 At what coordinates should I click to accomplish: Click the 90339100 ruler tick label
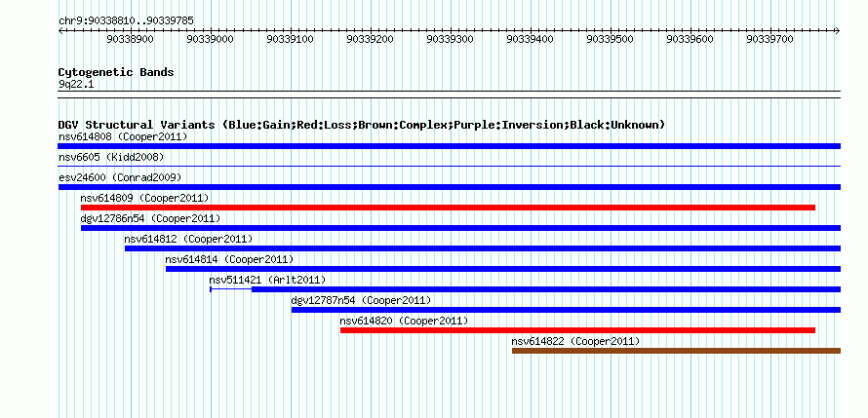coord(291,39)
